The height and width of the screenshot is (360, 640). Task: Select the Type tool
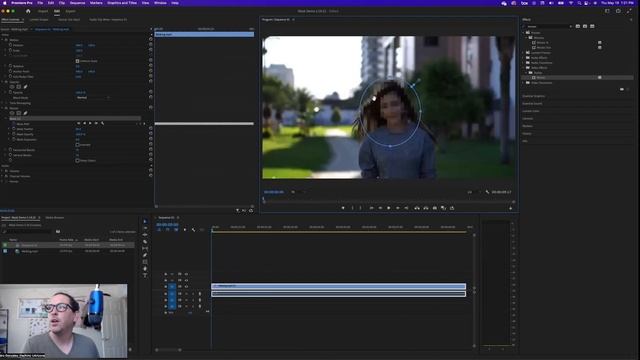pos(145,275)
